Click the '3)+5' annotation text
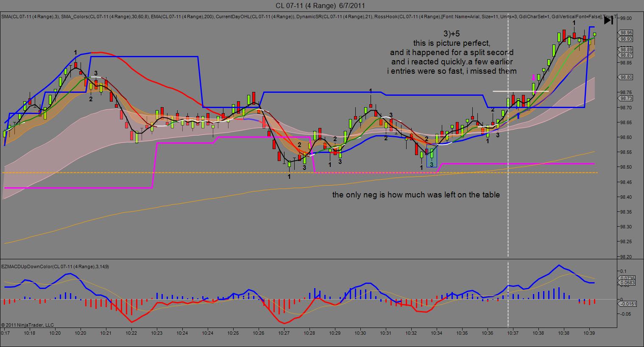Screen dimensions: 644x347 click(452, 33)
